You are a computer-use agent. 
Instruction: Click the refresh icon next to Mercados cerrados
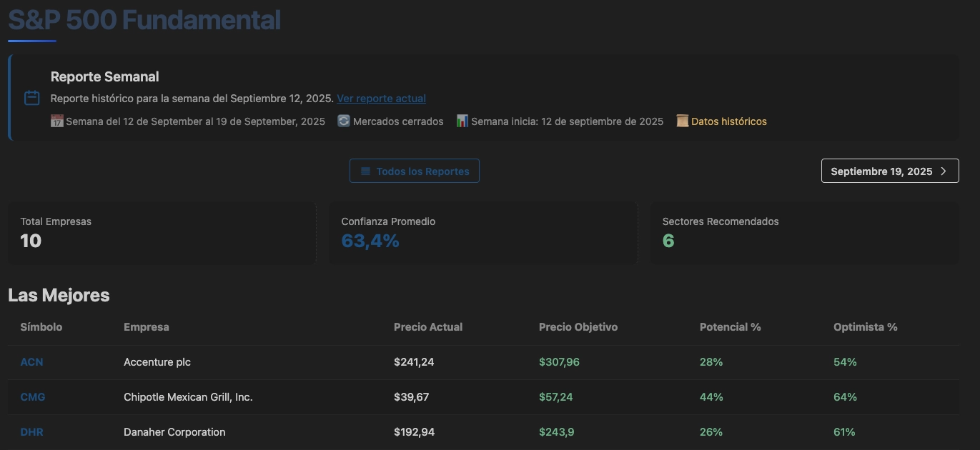[344, 121]
